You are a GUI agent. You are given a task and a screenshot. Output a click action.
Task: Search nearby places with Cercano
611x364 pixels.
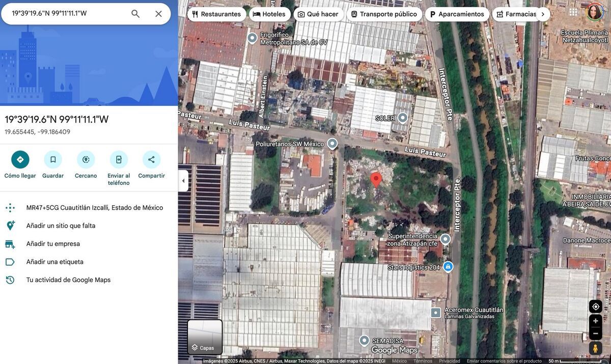(86, 160)
